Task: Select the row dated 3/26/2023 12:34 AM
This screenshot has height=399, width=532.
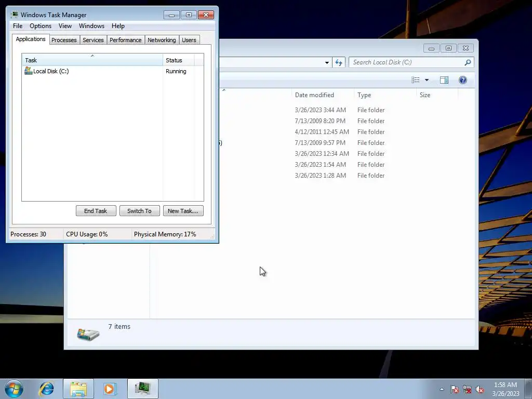Action: pyautogui.click(x=339, y=153)
